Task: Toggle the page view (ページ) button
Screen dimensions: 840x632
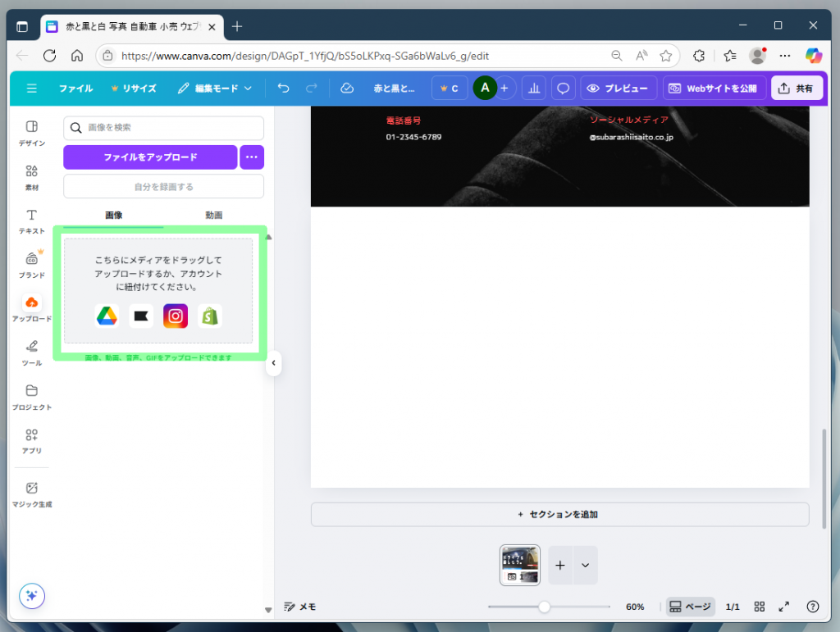Action: [690, 607]
